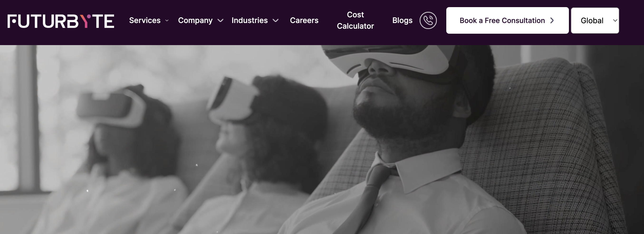The height and width of the screenshot is (234, 644).
Task: Open the Services menu
Action: [145, 20]
